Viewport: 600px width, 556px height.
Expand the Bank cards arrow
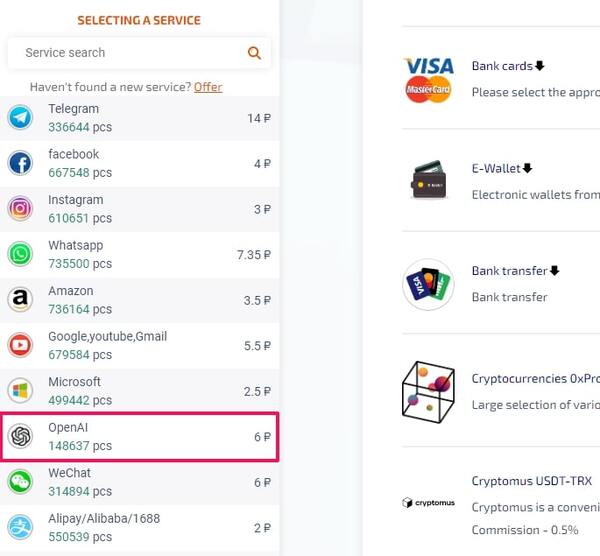[540, 66]
